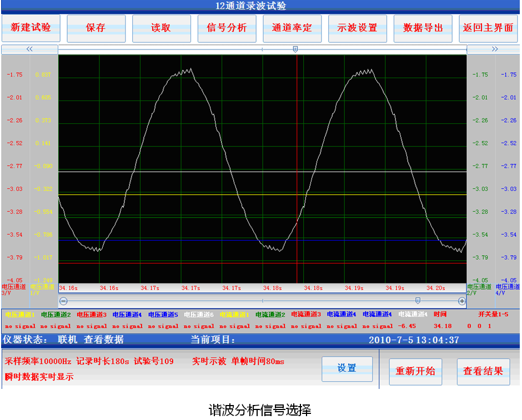The image size is (522, 420).
Task: Click the top time-position slider thumb
Action: pyautogui.click(x=295, y=49)
